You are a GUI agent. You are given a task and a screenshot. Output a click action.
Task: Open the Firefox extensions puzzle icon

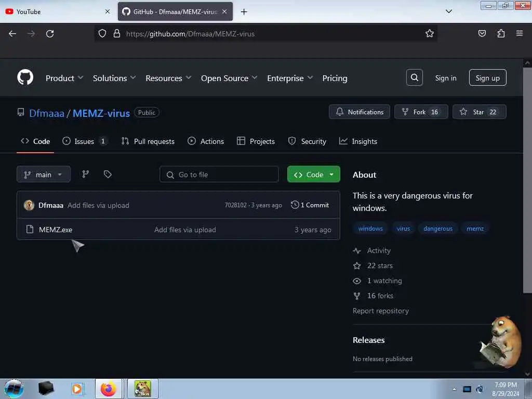coord(501,33)
